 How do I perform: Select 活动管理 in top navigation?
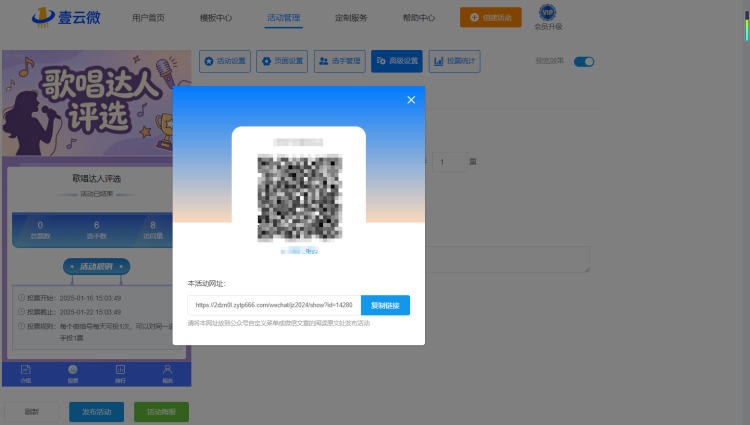click(x=284, y=18)
